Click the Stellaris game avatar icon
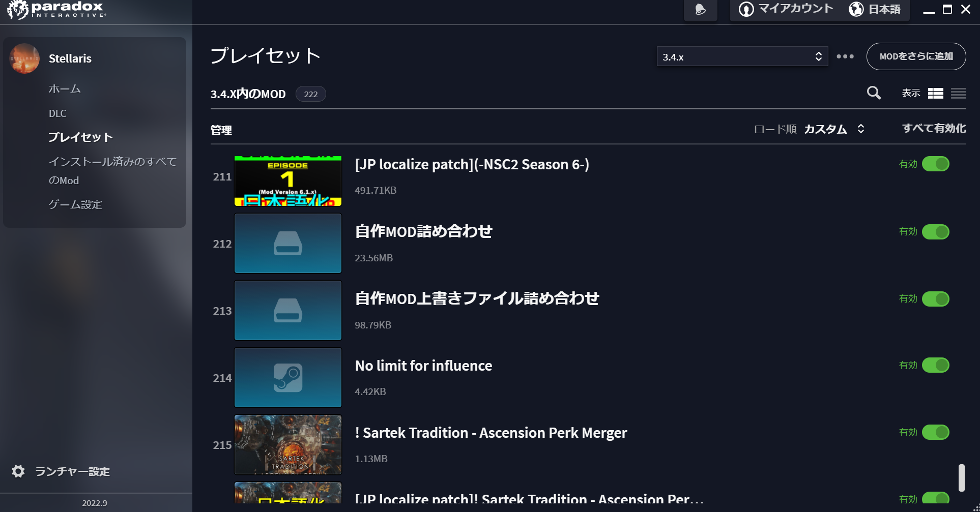980x512 pixels. (24, 58)
